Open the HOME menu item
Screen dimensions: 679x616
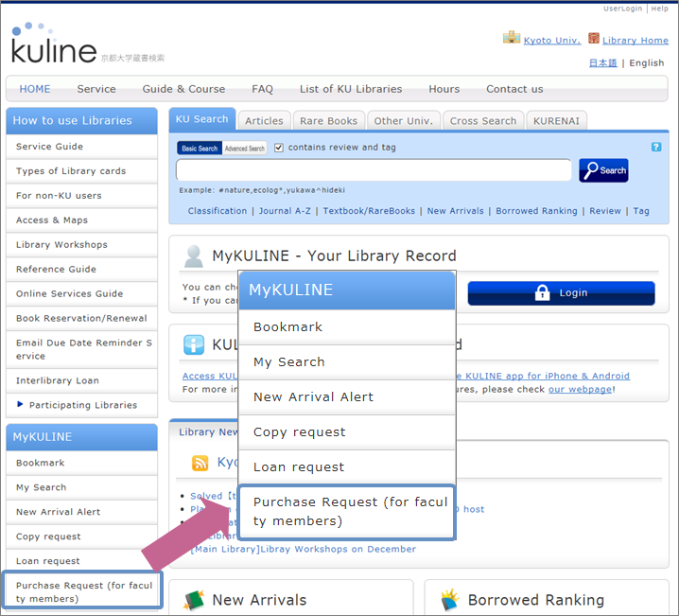click(35, 89)
